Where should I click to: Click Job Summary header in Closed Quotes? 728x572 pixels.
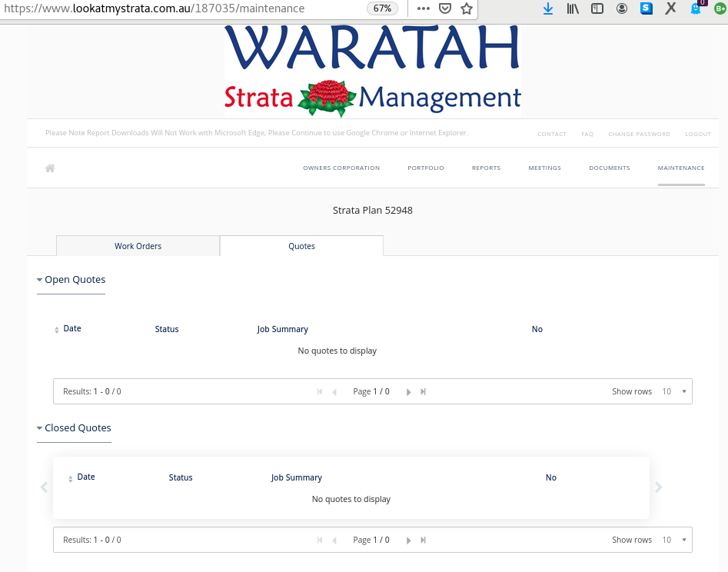click(296, 477)
